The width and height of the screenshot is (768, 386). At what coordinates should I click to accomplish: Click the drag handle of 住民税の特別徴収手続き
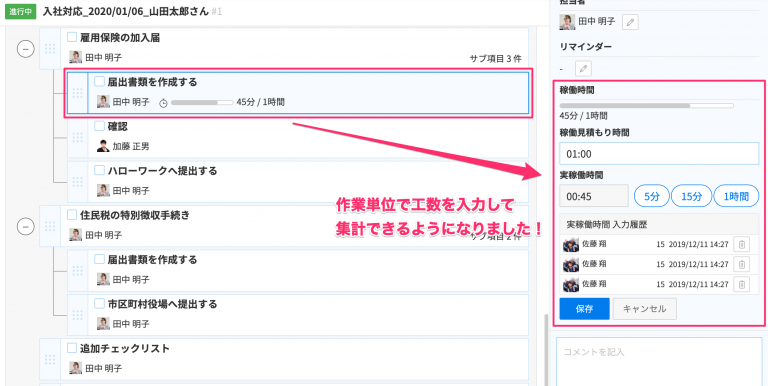coord(50,226)
